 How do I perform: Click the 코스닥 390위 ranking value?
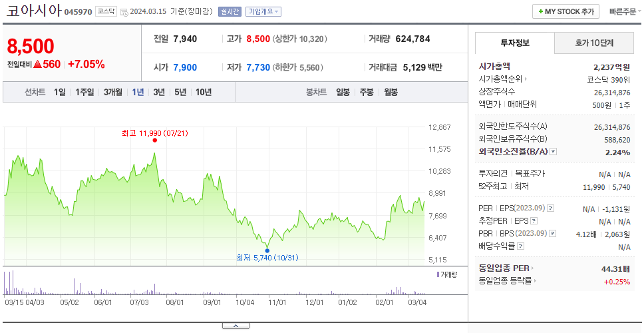click(x=609, y=79)
